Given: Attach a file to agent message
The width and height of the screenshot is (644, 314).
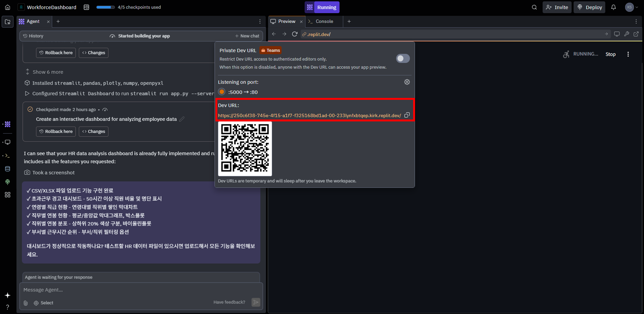Looking at the screenshot, I should click(x=26, y=303).
